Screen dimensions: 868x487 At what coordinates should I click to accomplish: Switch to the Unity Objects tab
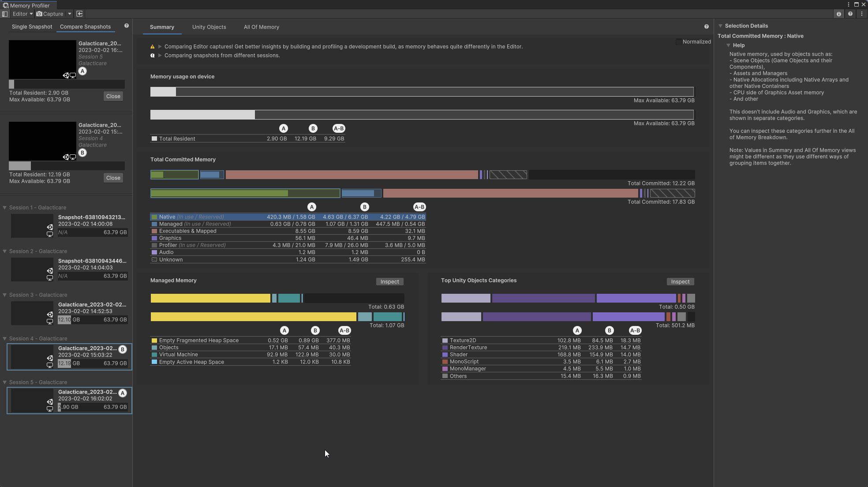(x=209, y=27)
